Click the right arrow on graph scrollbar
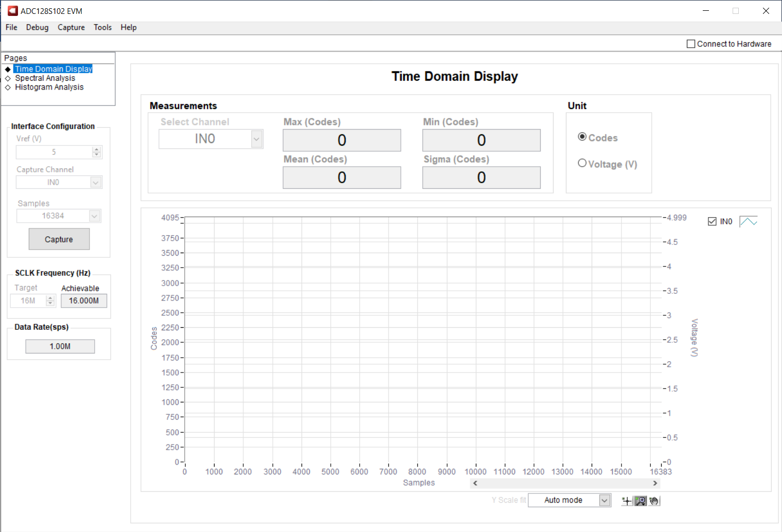The width and height of the screenshot is (782, 532). (654, 483)
